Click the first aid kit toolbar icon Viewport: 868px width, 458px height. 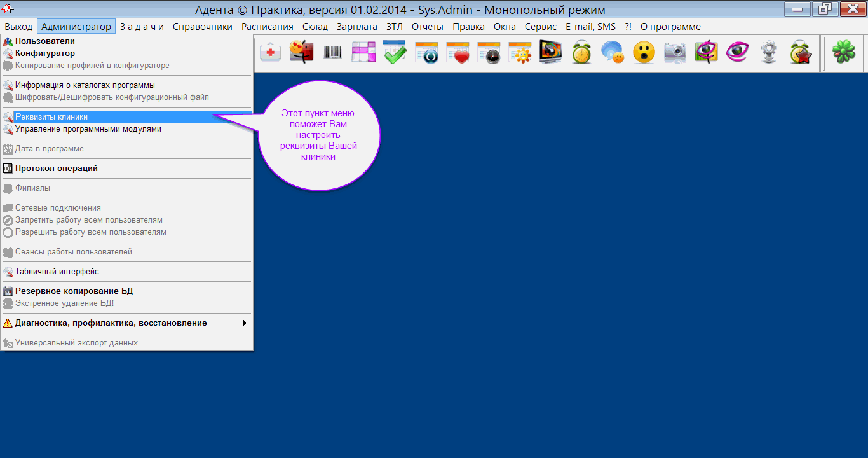[270, 53]
